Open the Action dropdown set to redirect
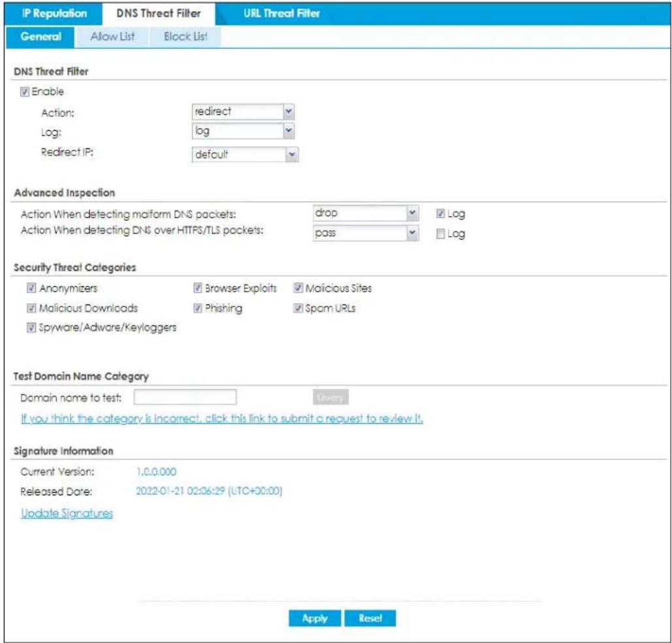The width and height of the screenshot is (672, 643). click(x=243, y=112)
